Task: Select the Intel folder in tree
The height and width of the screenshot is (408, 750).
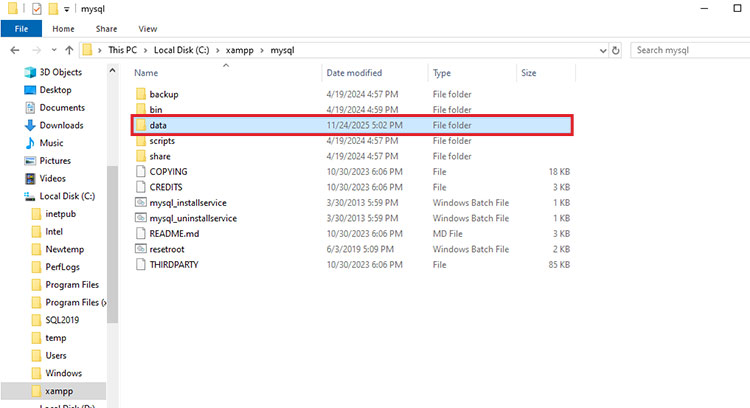Action: (x=54, y=232)
